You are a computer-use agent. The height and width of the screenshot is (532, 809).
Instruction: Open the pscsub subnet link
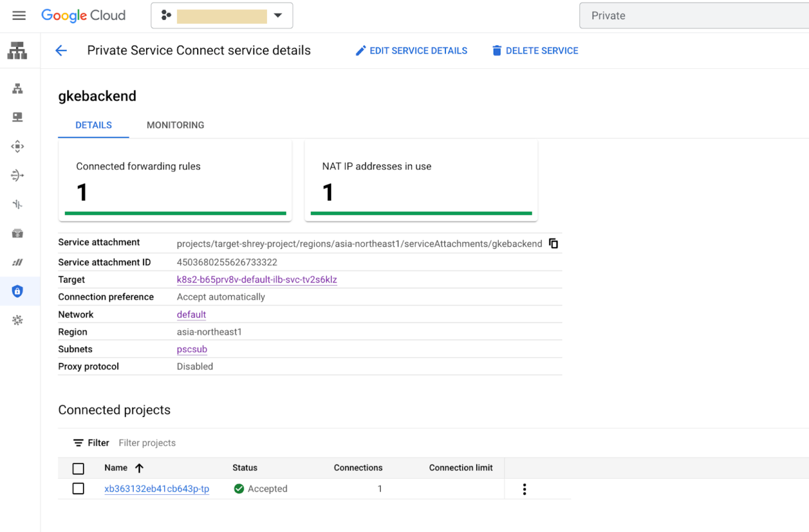coord(192,349)
